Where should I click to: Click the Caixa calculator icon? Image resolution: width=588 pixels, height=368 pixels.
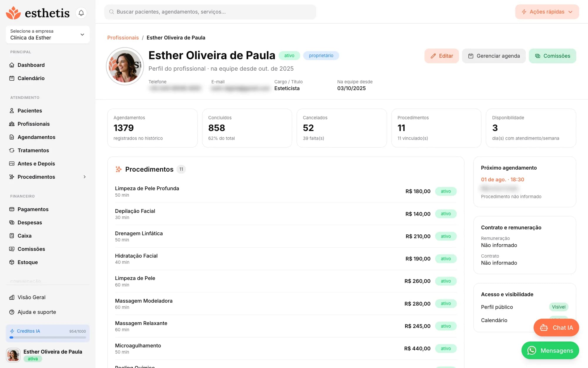click(12, 236)
